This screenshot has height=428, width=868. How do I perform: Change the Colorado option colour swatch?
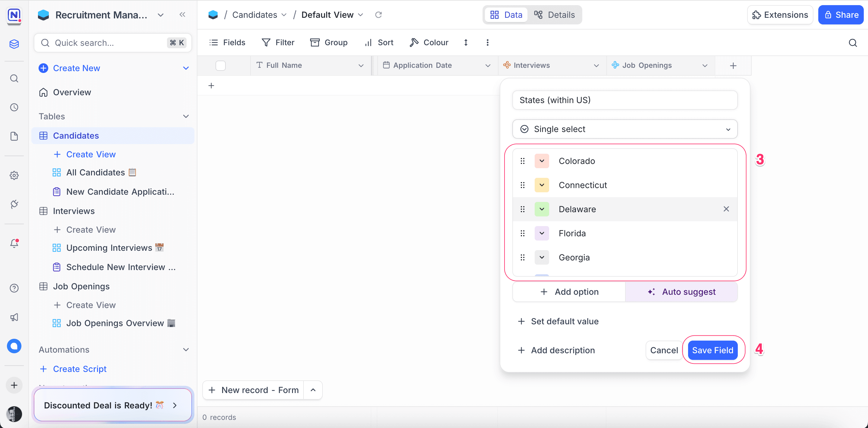[542, 161]
